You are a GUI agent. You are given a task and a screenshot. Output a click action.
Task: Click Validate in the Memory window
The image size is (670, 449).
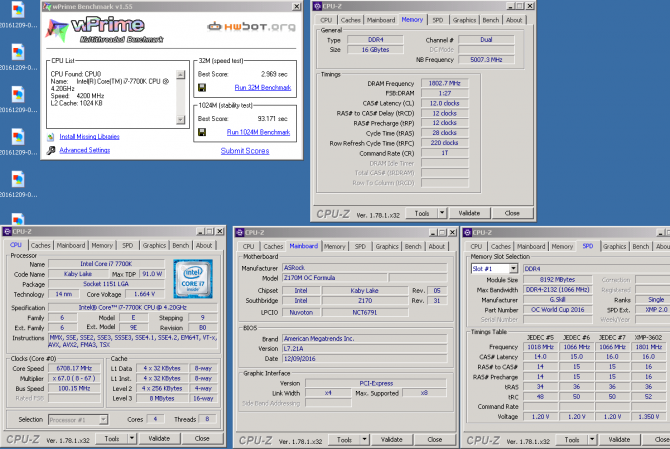point(469,213)
